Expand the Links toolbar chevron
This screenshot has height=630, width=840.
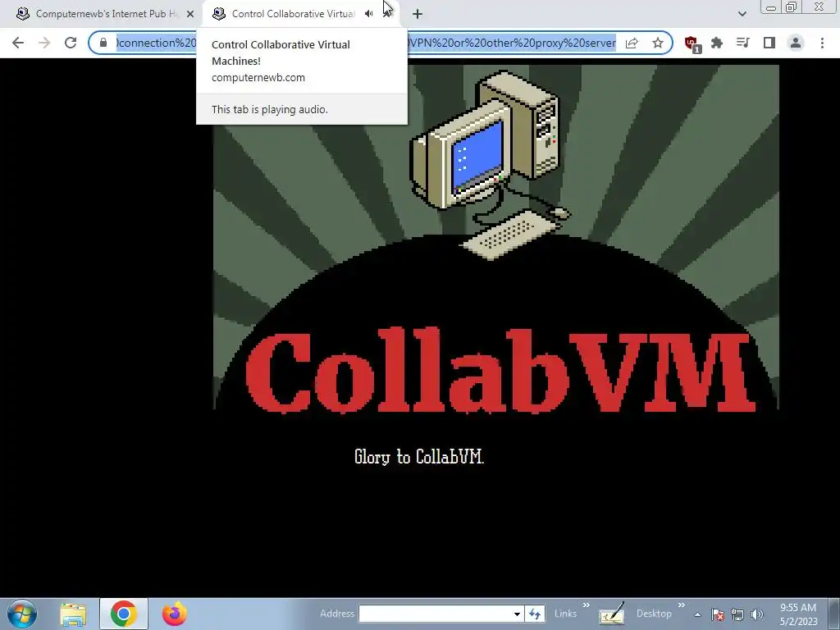coord(586,605)
